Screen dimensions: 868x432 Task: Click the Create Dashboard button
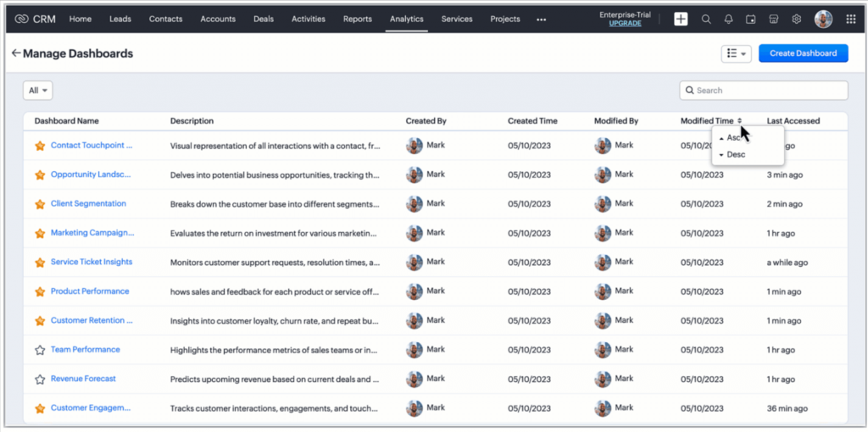804,53
